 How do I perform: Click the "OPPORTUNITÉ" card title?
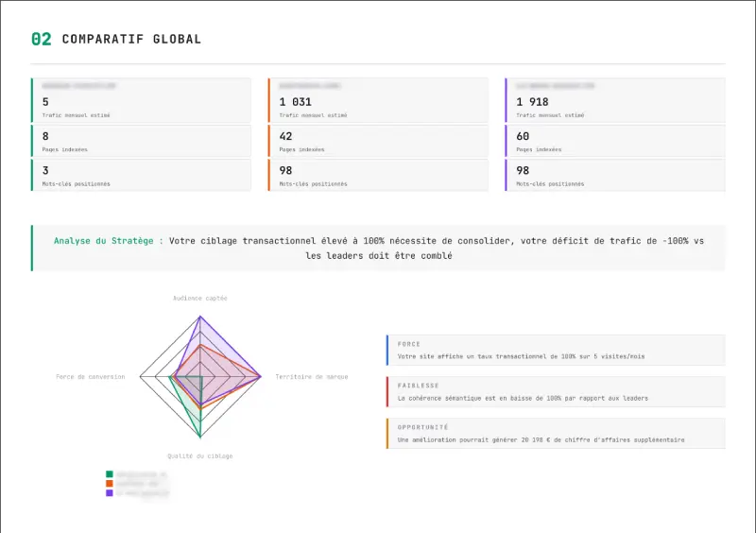[422, 427]
